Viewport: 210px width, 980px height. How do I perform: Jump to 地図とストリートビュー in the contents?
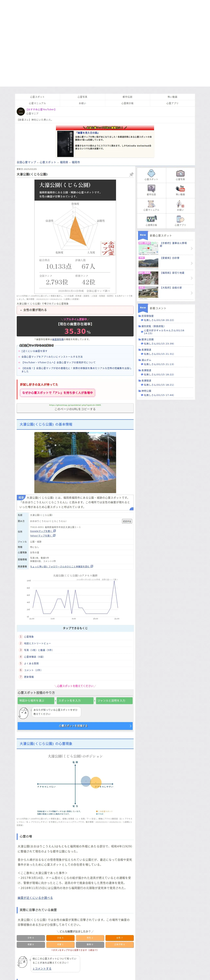pos(37,643)
